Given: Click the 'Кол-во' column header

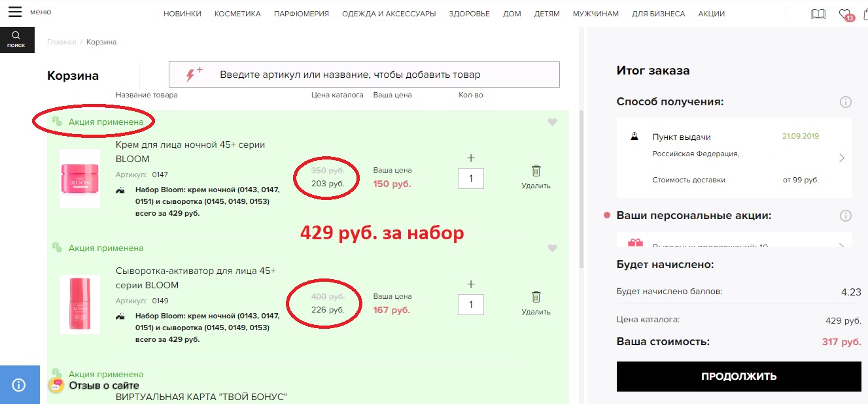Looking at the screenshot, I should click(471, 95).
